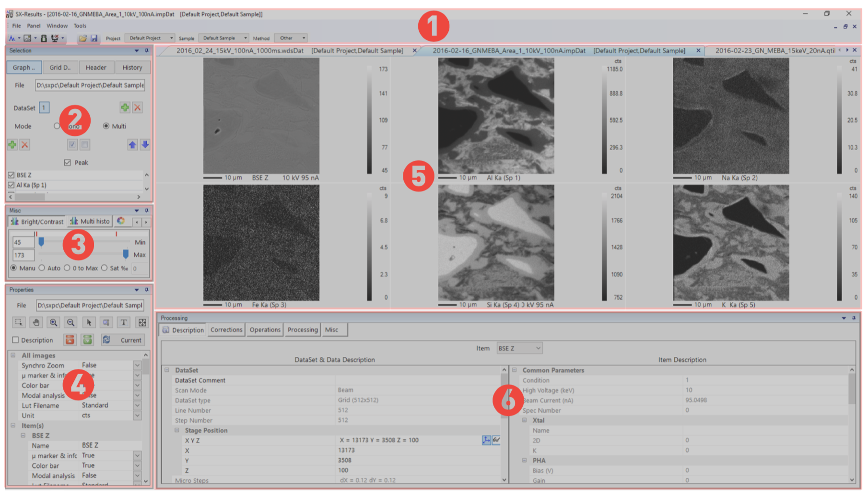This screenshot has height=496, width=868.
Task: Click the History button in Selection panel
Action: click(x=132, y=68)
